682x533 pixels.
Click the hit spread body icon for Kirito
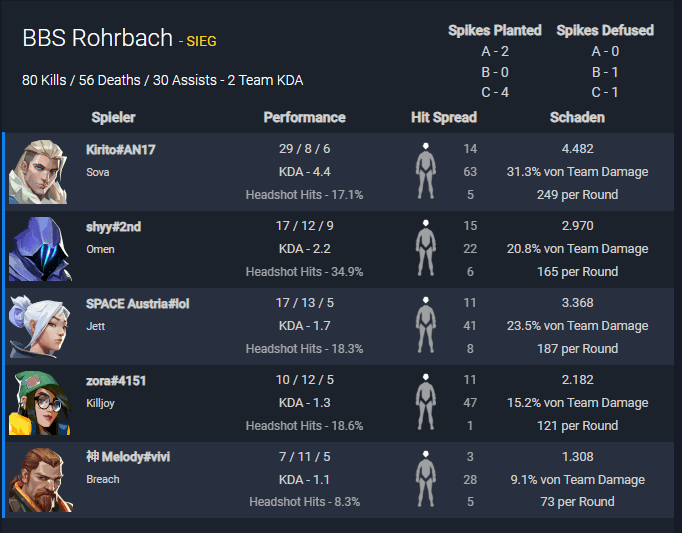pyautogui.click(x=425, y=171)
